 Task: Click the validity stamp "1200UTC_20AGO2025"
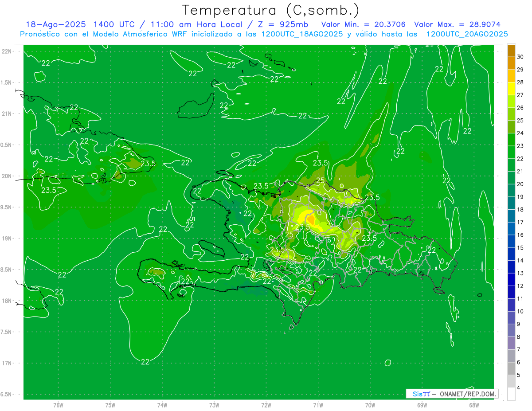467,34
